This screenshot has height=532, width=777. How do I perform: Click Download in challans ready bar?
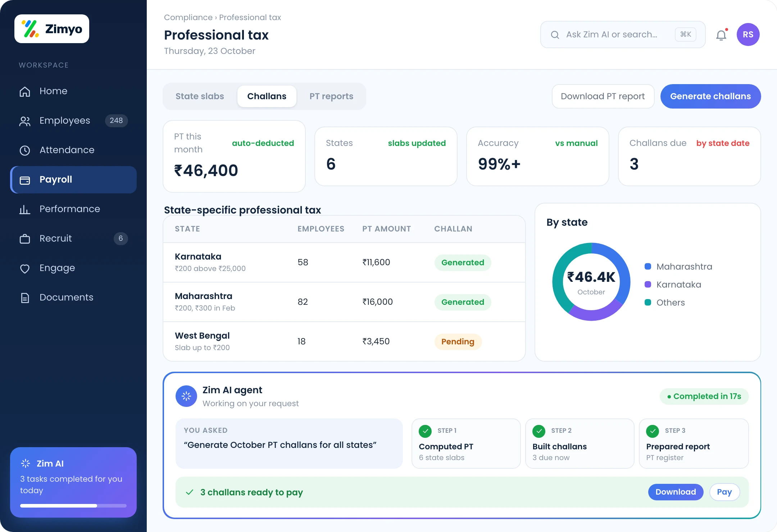click(676, 492)
